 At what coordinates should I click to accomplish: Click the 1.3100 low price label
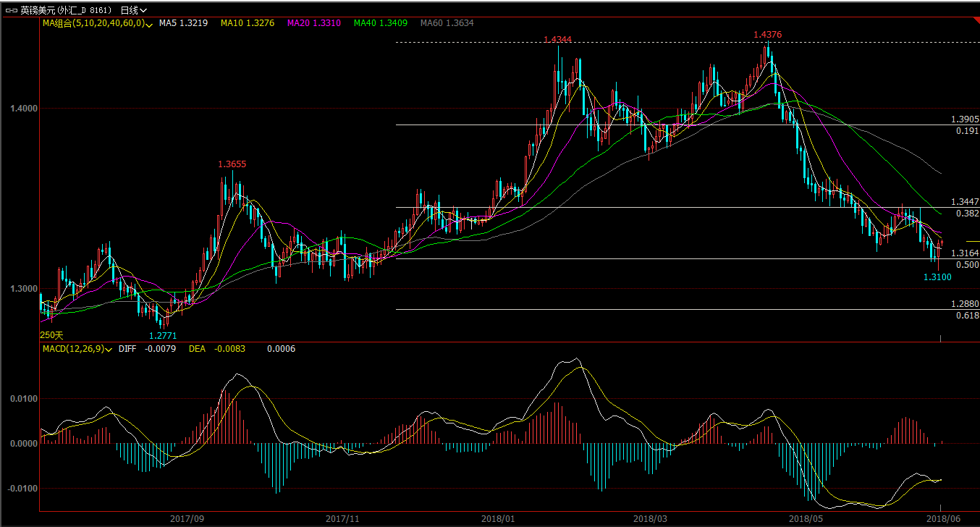(x=937, y=277)
